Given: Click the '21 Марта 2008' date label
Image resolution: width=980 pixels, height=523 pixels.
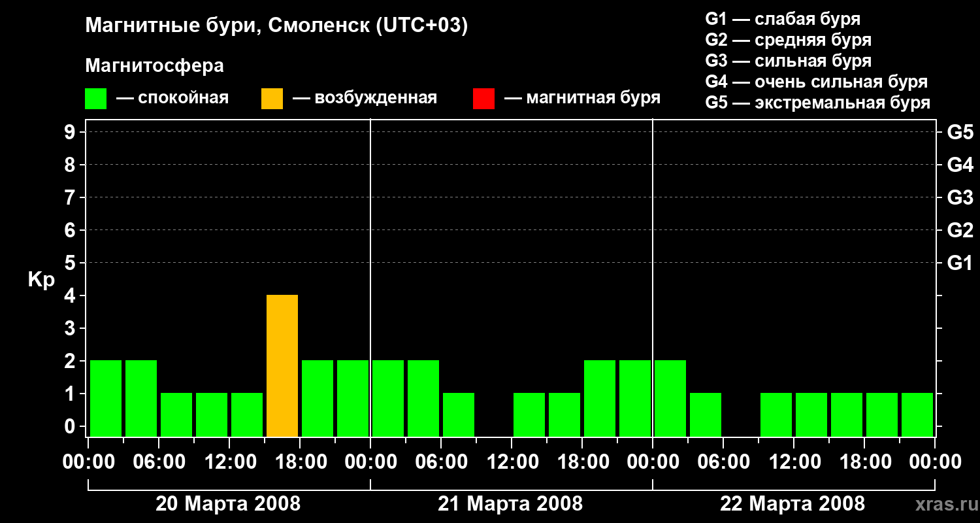Looking at the screenshot, I should 510,504.
